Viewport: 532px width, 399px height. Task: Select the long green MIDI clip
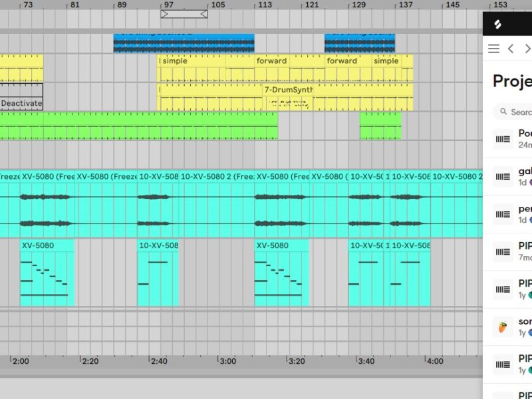pyautogui.click(x=139, y=126)
